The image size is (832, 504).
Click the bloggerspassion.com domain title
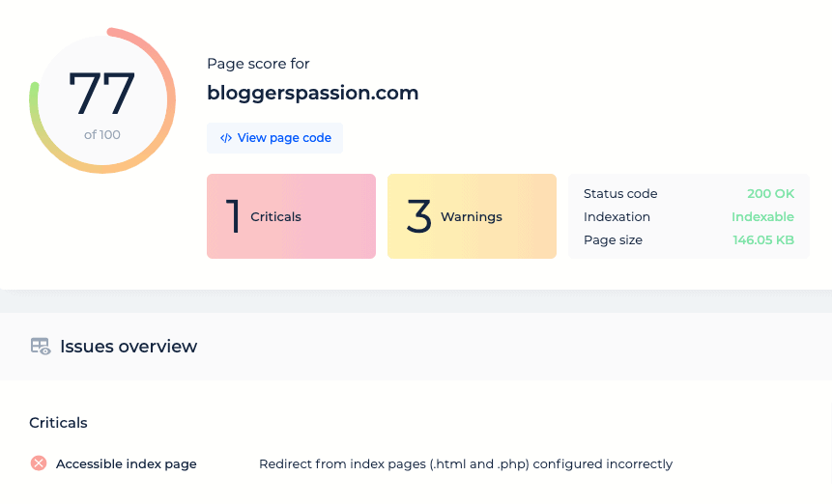coord(312,93)
